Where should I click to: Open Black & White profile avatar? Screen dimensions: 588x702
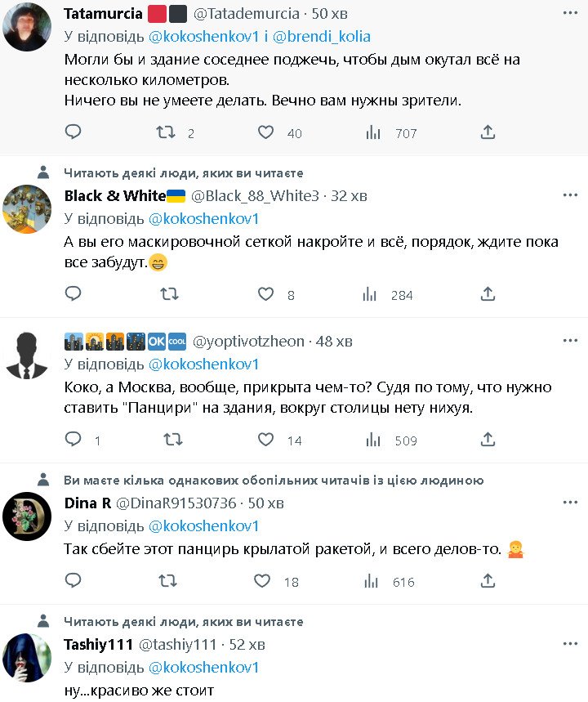click(x=27, y=210)
